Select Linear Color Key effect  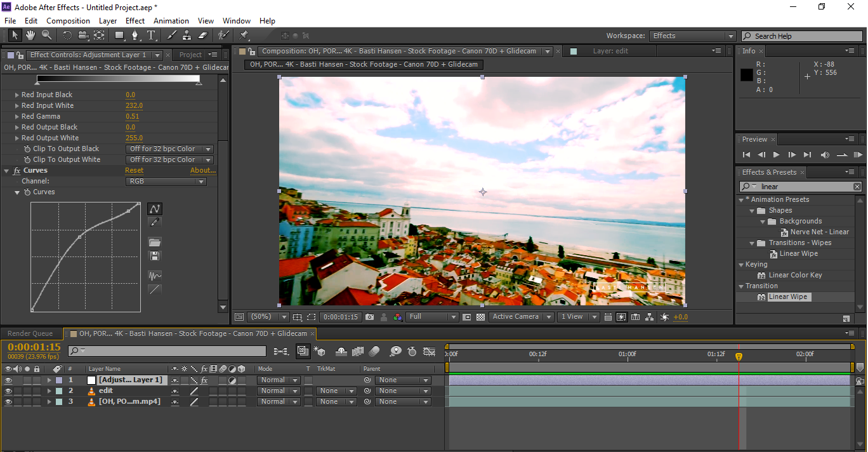(795, 276)
